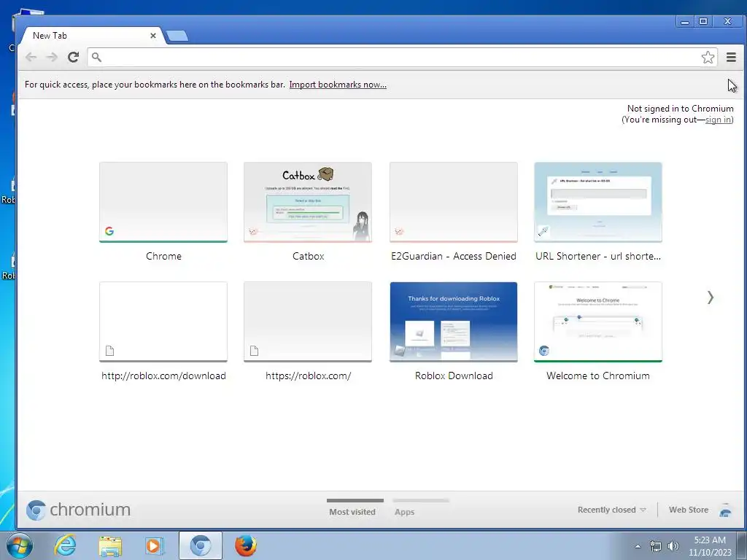The width and height of the screenshot is (747, 560).
Task: Click the Catbox tile label text
Action: tap(309, 256)
